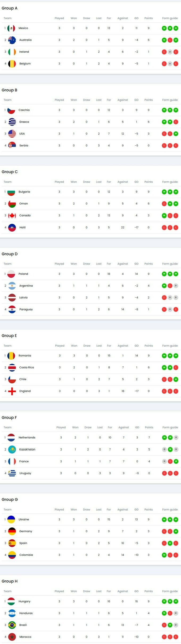Click the Group F heading
This screenshot has height=644, width=181.
click(x=9, y=417)
